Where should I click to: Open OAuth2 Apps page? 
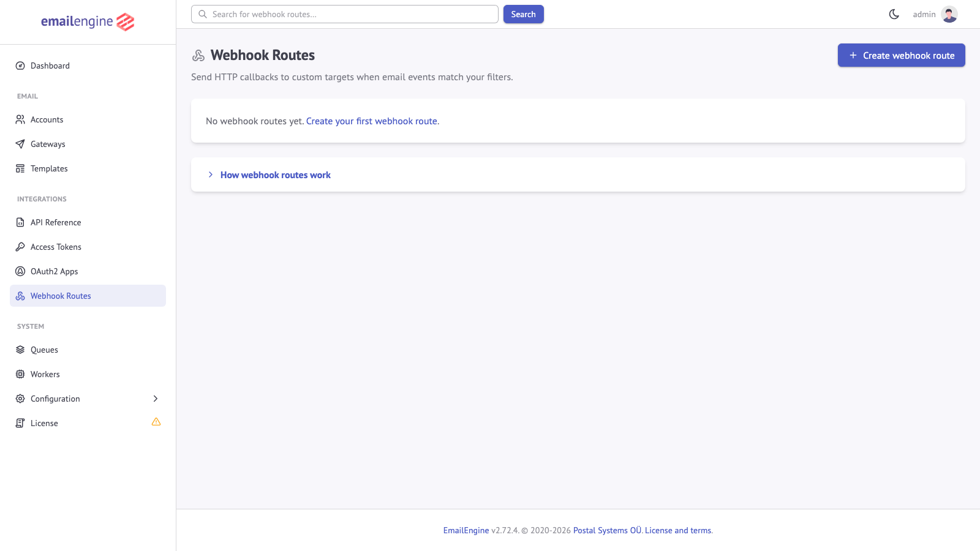tap(88, 271)
